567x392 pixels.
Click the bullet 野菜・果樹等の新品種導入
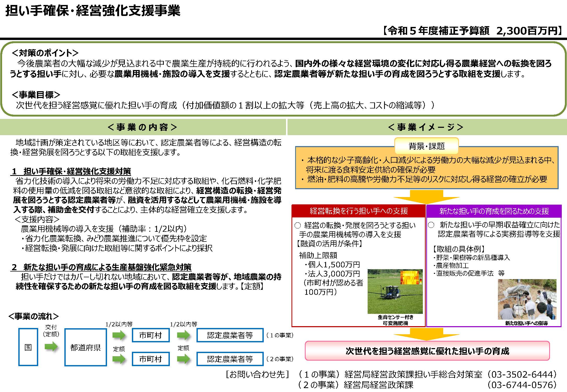coord(472,257)
